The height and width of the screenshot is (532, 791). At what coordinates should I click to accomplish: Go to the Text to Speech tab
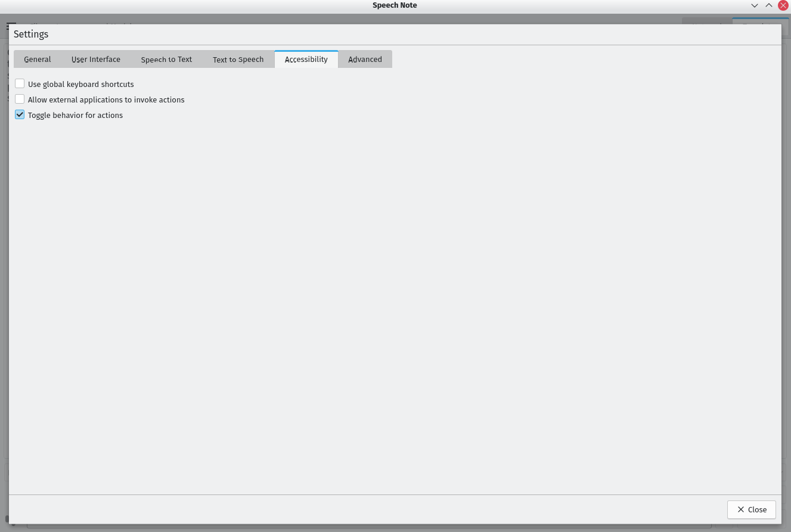tap(238, 59)
